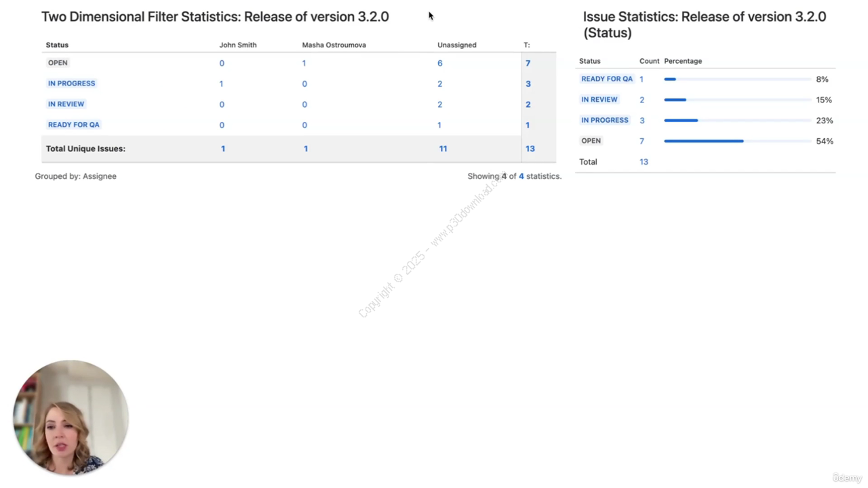
Task: Open John Smith's count for READY FOR QA
Action: coord(222,125)
